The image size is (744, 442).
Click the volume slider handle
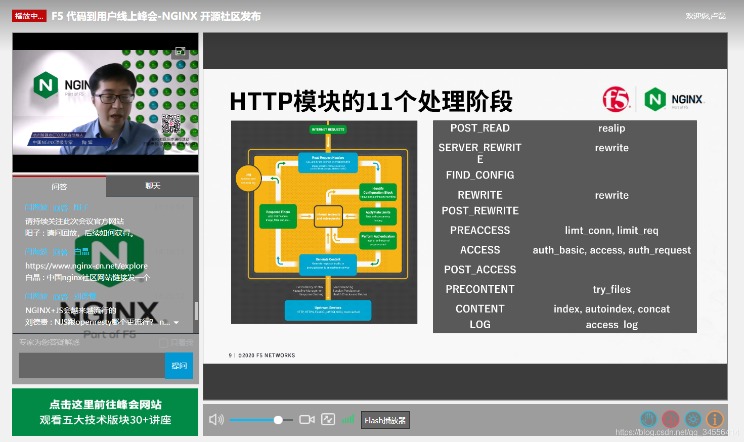tap(278, 420)
